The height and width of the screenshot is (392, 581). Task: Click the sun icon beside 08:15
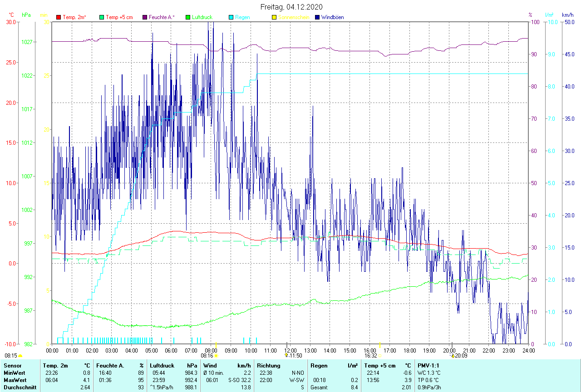(x=20, y=356)
